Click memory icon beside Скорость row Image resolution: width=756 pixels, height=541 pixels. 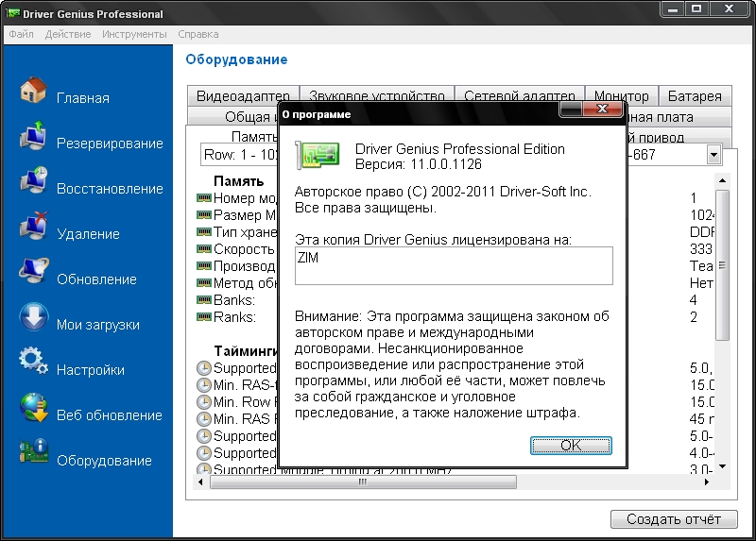(x=204, y=249)
